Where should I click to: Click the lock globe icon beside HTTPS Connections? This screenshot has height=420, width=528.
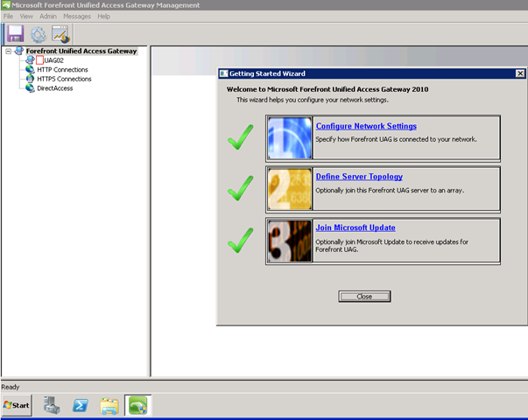[30, 79]
